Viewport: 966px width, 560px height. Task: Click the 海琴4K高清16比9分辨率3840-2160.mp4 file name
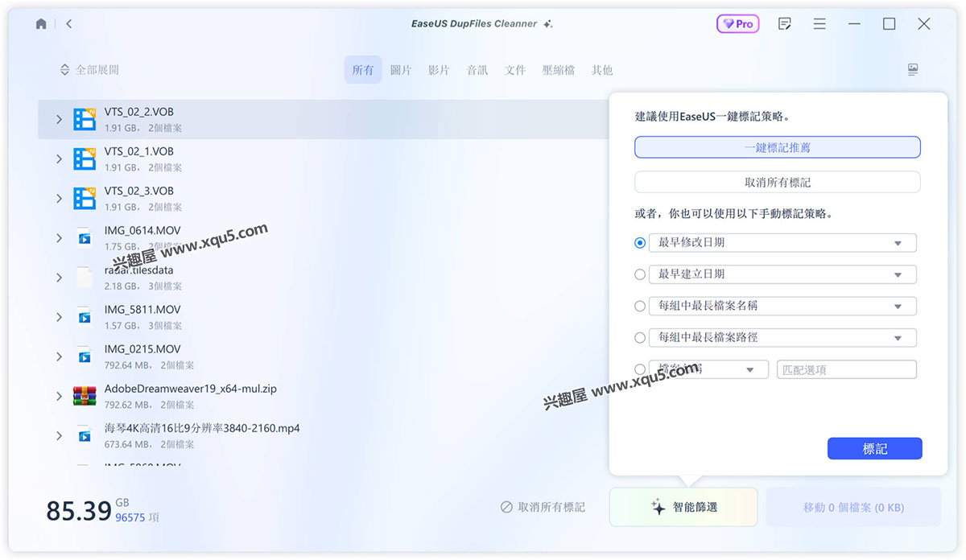pyautogui.click(x=202, y=428)
